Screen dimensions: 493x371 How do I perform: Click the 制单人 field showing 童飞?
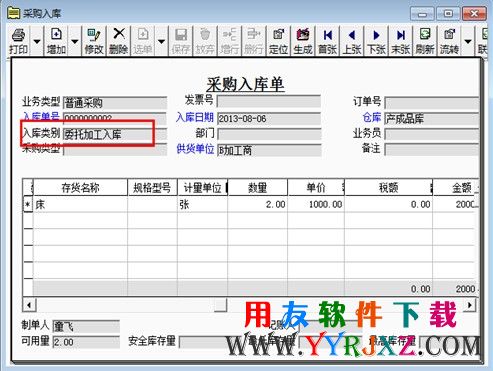[x=86, y=326]
